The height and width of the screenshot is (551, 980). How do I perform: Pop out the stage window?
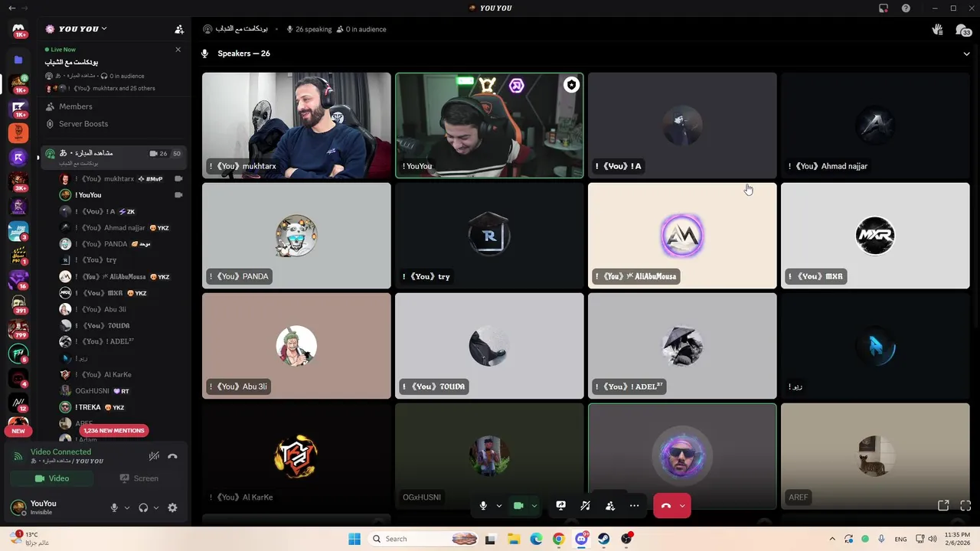click(x=943, y=506)
